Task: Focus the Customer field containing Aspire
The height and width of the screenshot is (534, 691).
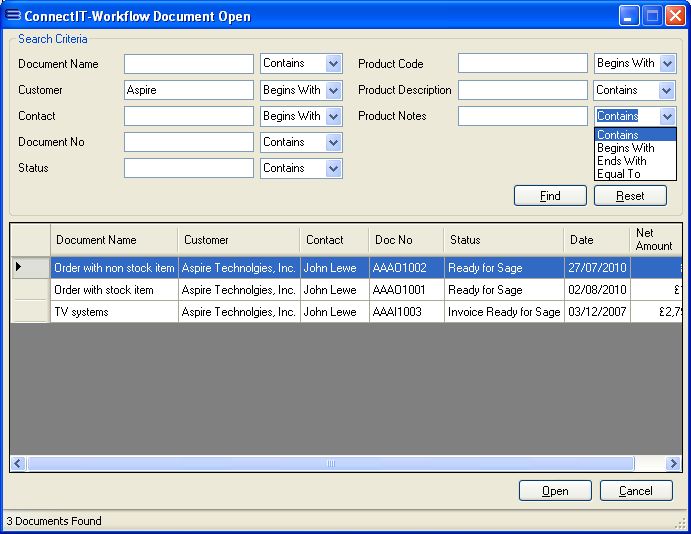Action: coord(189,90)
